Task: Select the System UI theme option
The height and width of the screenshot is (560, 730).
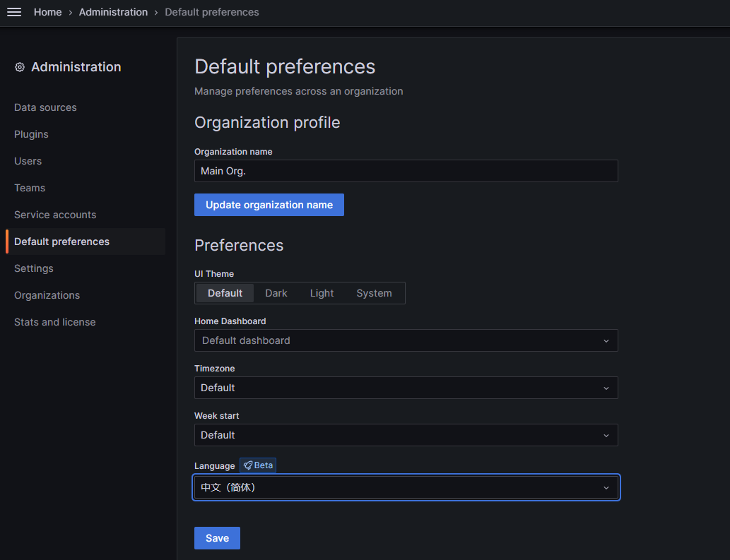Action: coord(374,293)
